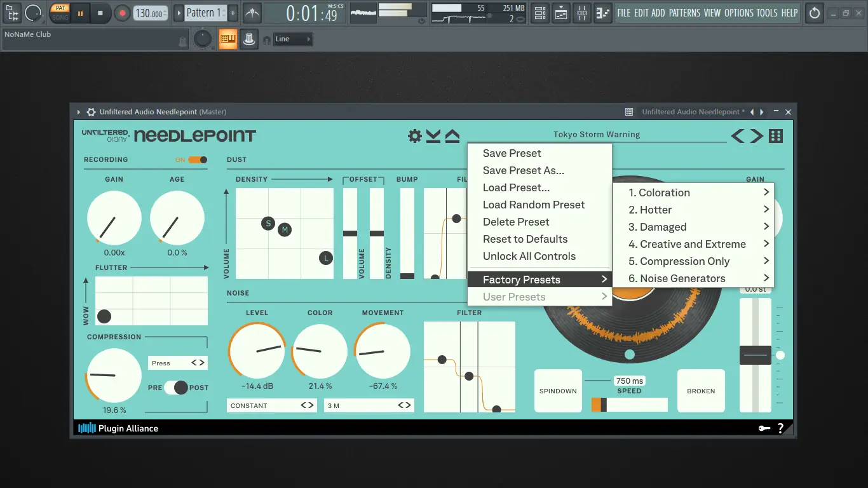
Task: Turn off the RECORDING ON switch
Action: point(198,160)
